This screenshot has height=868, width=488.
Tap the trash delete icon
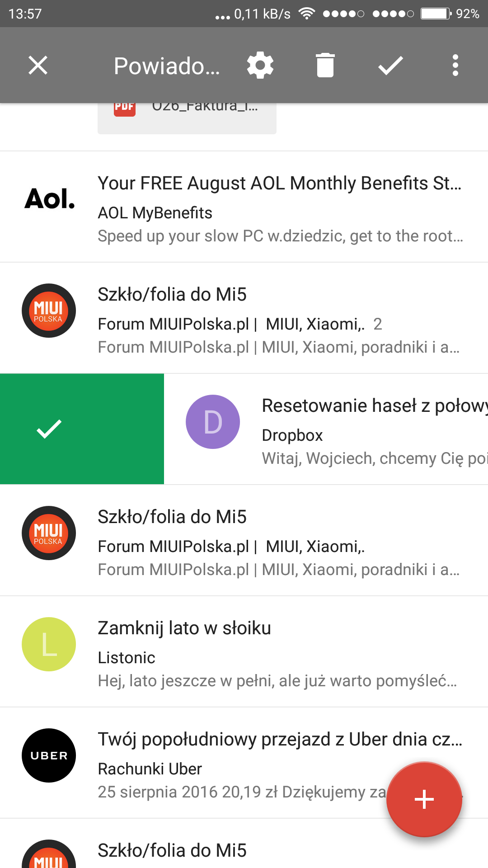pos(325,66)
